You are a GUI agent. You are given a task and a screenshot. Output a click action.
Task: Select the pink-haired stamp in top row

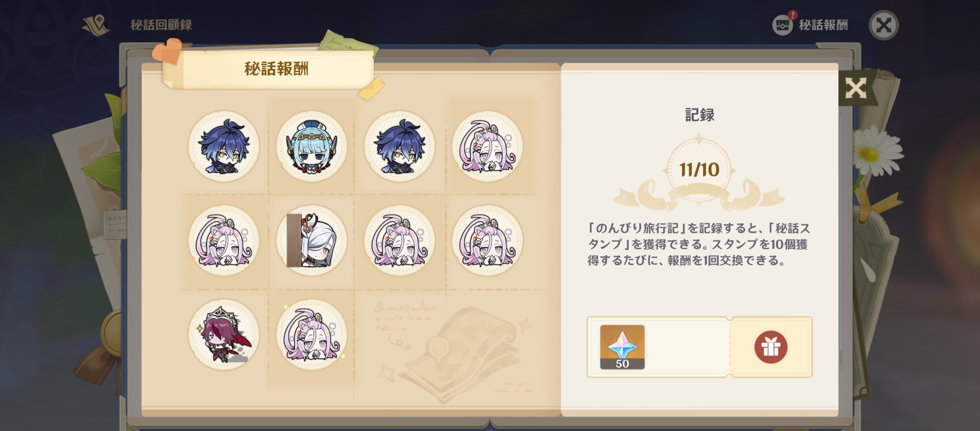click(488, 146)
